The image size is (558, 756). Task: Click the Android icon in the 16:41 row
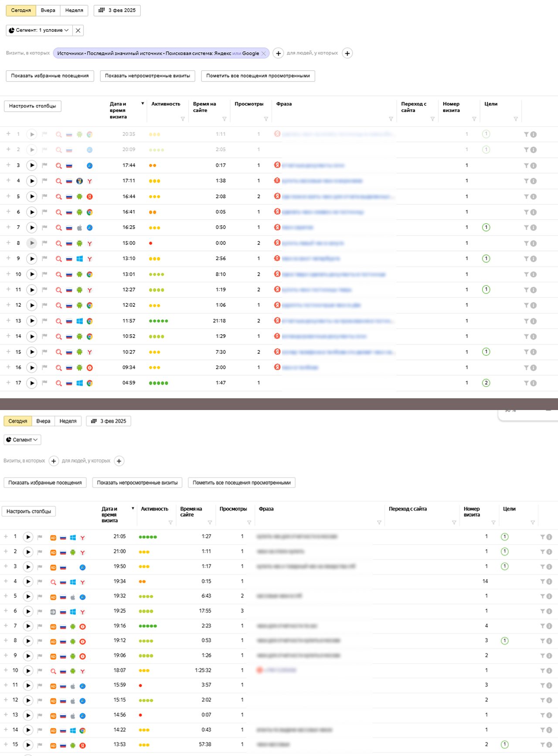click(x=79, y=212)
